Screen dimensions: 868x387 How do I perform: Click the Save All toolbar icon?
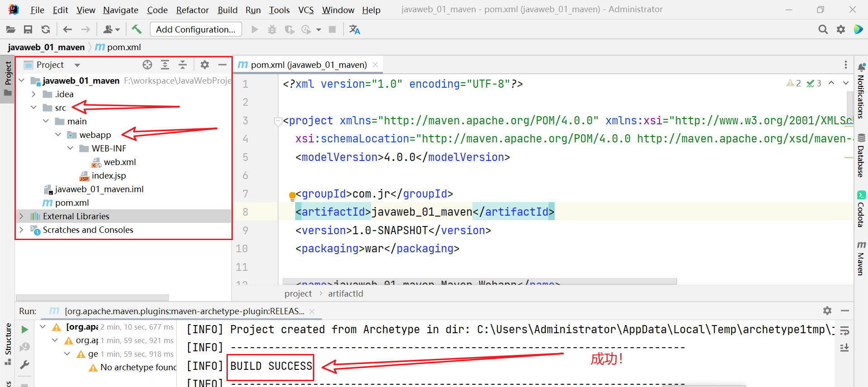[x=28, y=29]
